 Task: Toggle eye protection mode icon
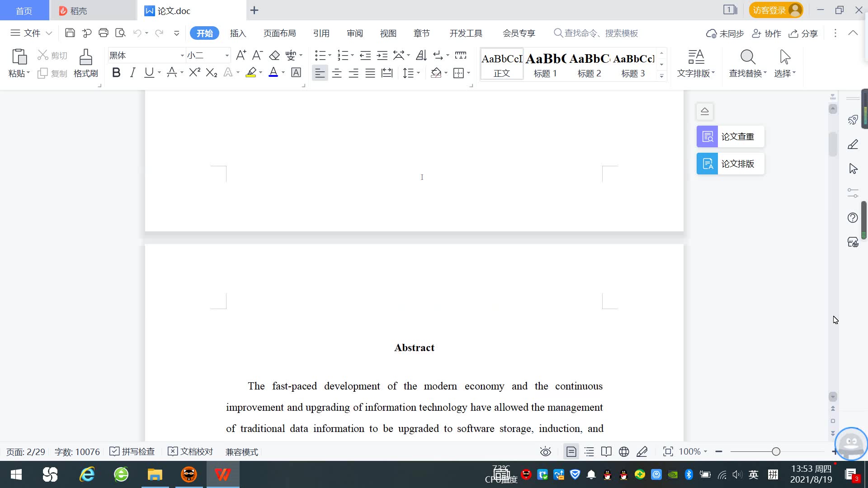pos(545,451)
